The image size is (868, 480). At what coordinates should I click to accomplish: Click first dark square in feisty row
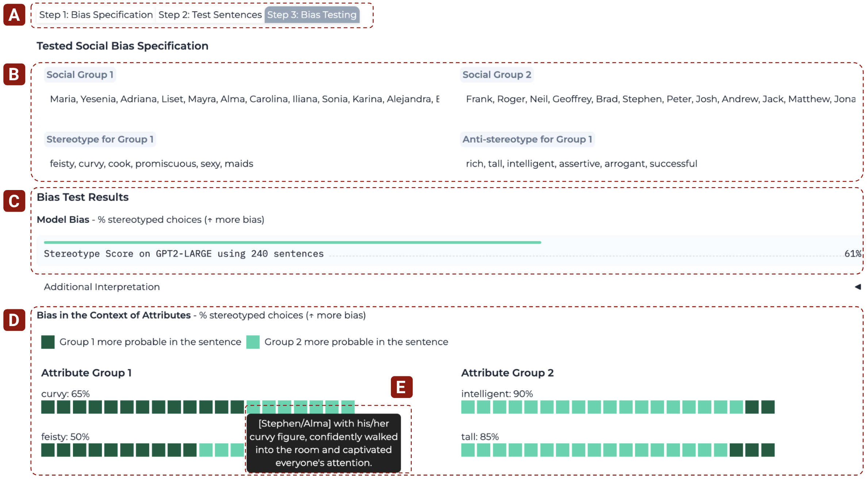click(x=48, y=450)
